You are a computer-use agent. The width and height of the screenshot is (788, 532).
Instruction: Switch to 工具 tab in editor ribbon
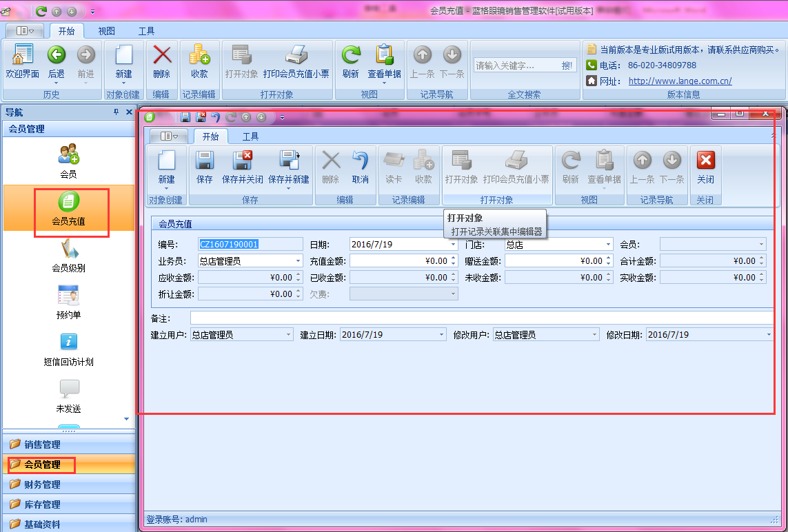point(250,136)
